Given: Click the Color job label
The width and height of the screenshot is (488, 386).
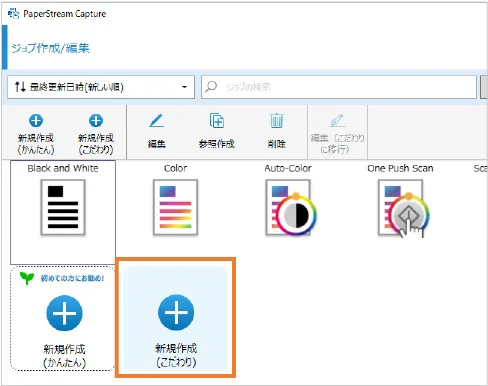Looking at the screenshot, I should (175, 168).
